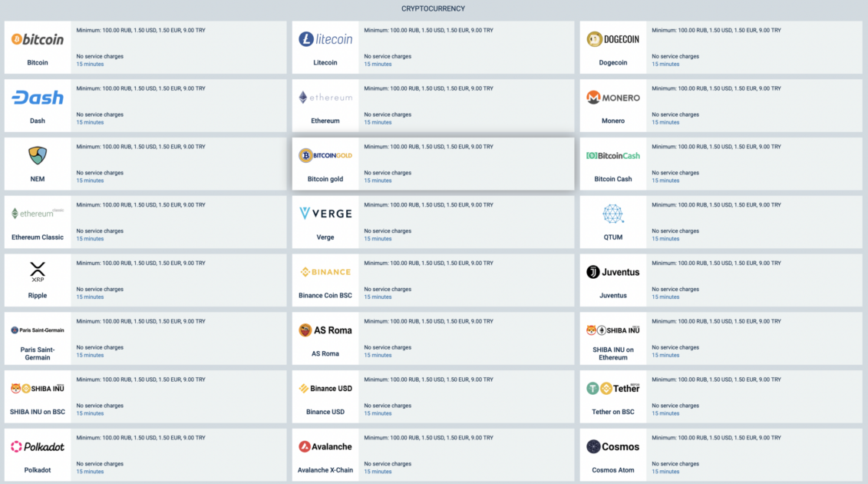Click the 'Litecoin' name label
868x484 pixels.
coord(325,63)
